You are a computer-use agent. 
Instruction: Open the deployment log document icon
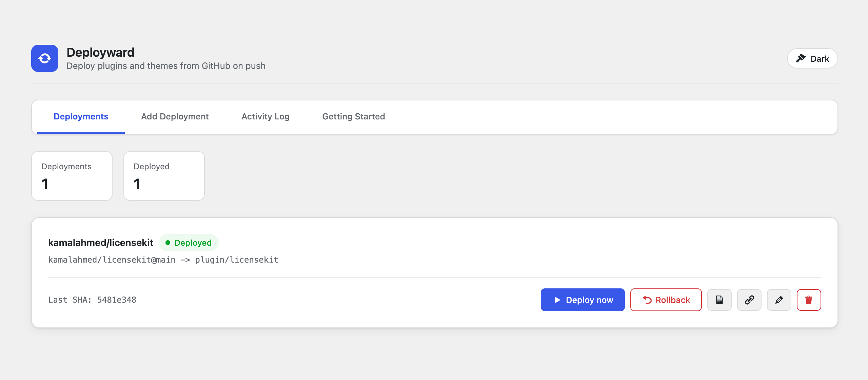tap(719, 300)
